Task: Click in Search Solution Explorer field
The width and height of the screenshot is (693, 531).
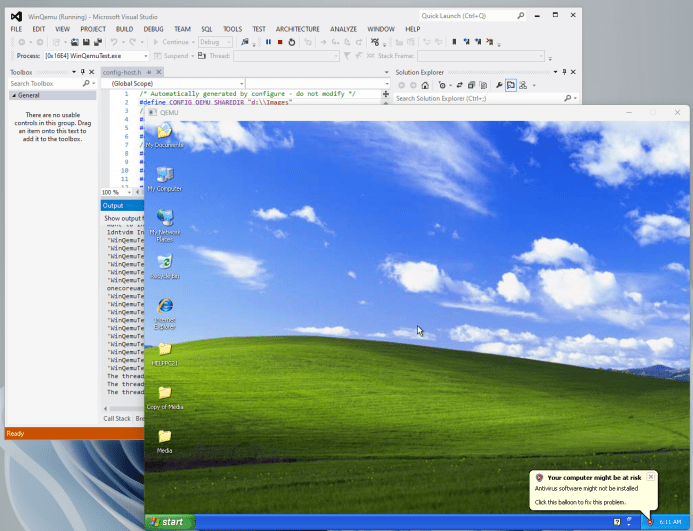Action: (x=479, y=98)
